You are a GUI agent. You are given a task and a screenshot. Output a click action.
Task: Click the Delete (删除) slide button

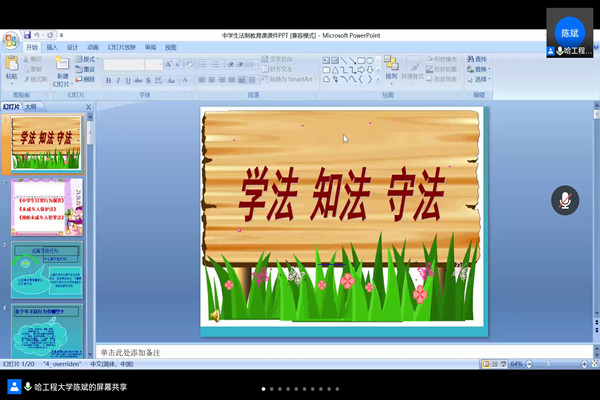[x=88, y=79]
